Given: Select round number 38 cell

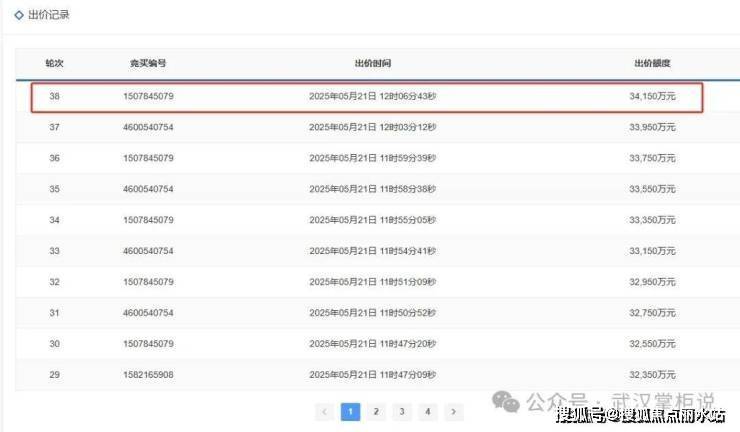Looking at the screenshot, I should [54, 96].
